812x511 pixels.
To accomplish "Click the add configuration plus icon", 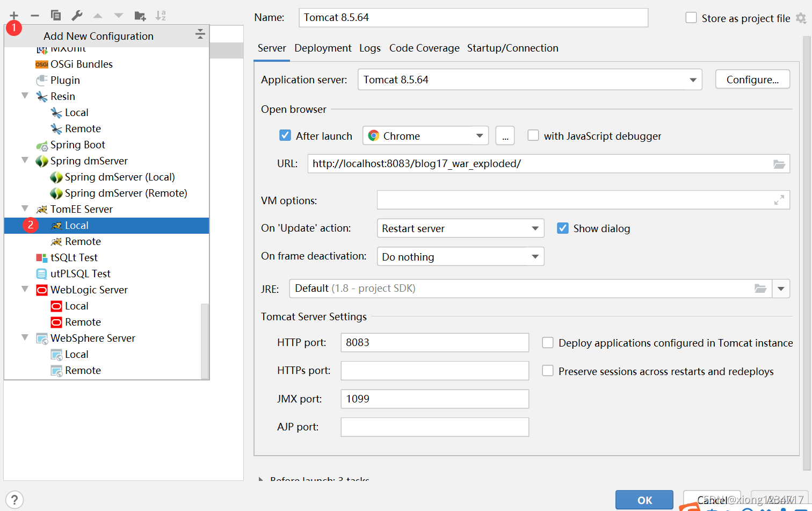I will point(14,16).
